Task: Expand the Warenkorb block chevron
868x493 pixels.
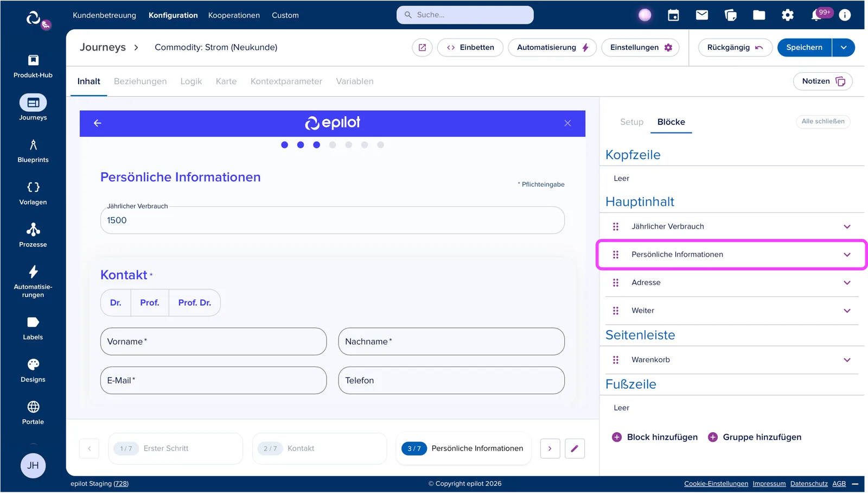Action: click(847, 360)
